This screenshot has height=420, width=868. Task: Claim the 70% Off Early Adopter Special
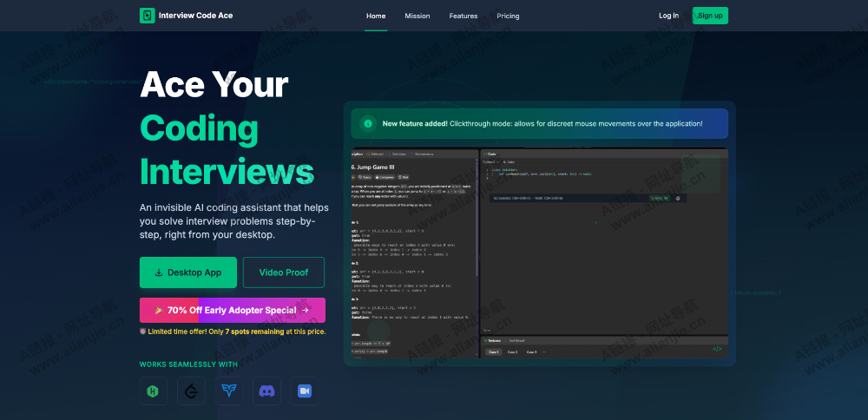pyautogui.click(x=233, y=311)
